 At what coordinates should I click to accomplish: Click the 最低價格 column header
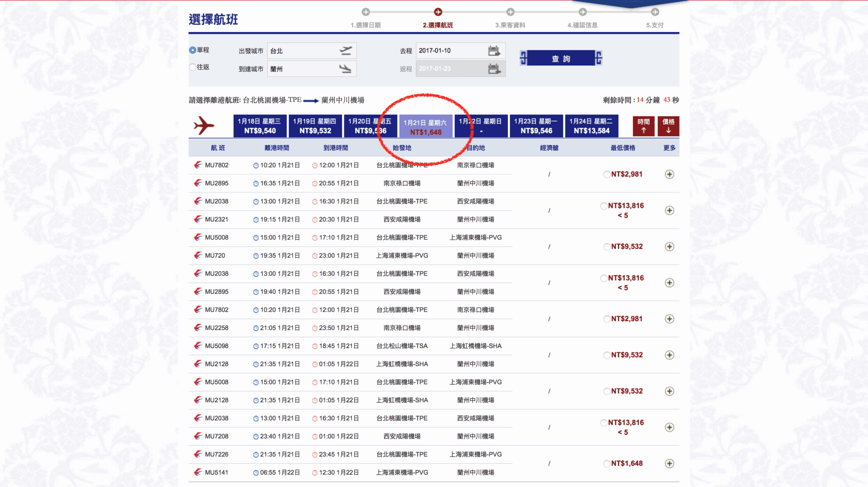click(623, 148)
